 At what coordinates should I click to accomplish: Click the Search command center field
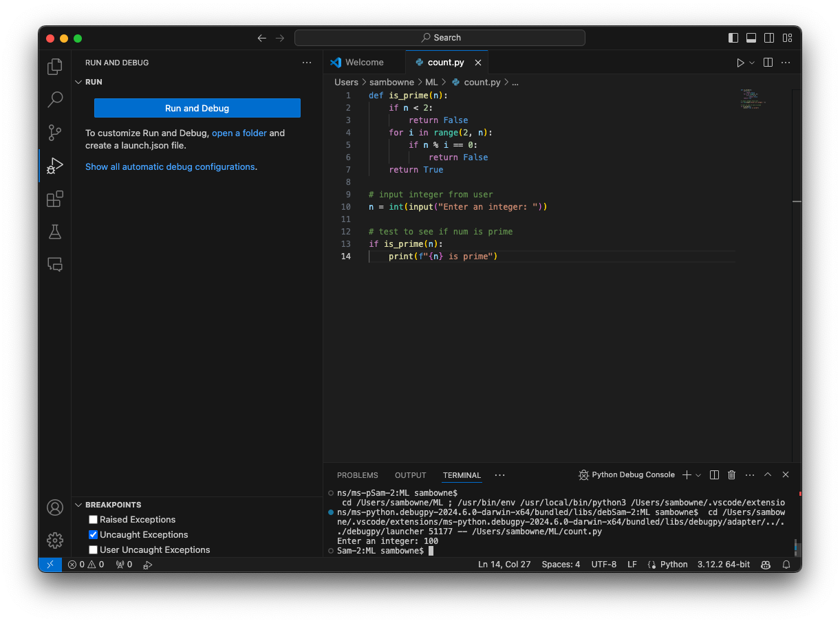click(x=440, y=38)
